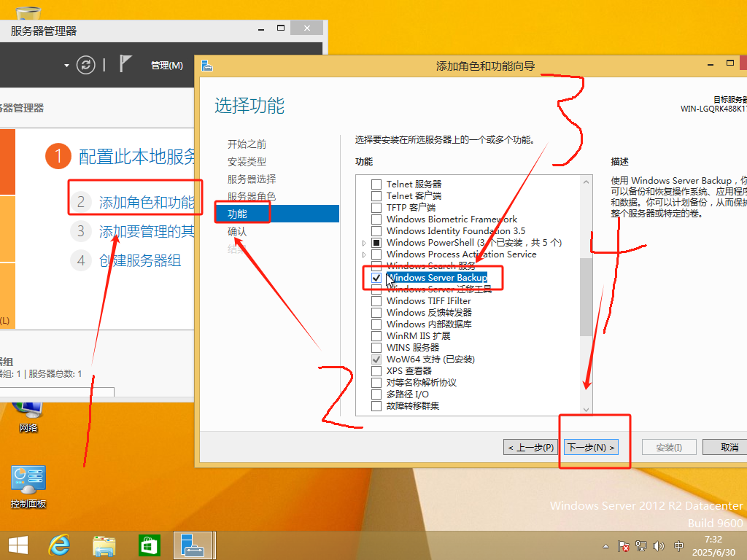This screenshot has height=560, width=747.
Task: Click 创建服务器组 link in Server Manager
Action: [140, 260]
